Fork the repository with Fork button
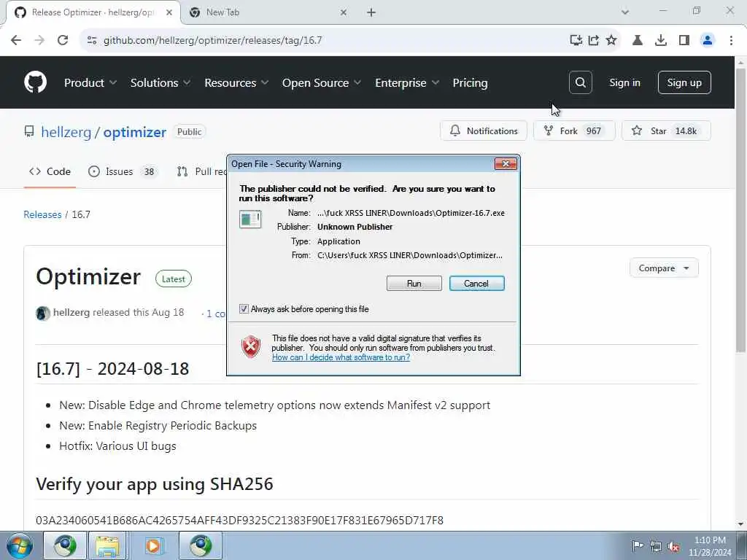Viewport: 747px width, 560px height. point(574,131)
